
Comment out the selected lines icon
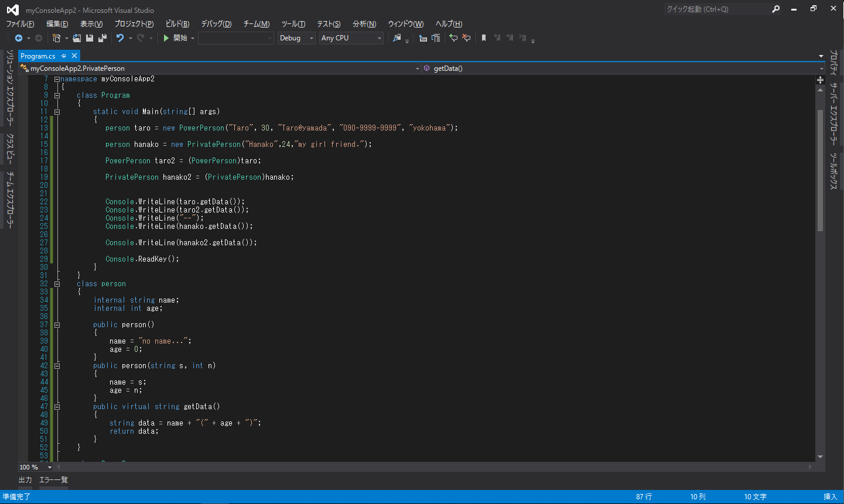pyautogui.click(x=453, y=38)
